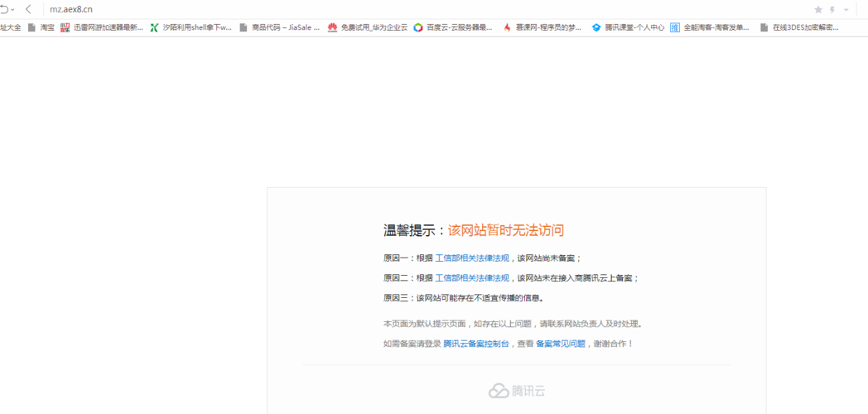Click the 腾讯云 cloud logo in footer

point(517,391)
